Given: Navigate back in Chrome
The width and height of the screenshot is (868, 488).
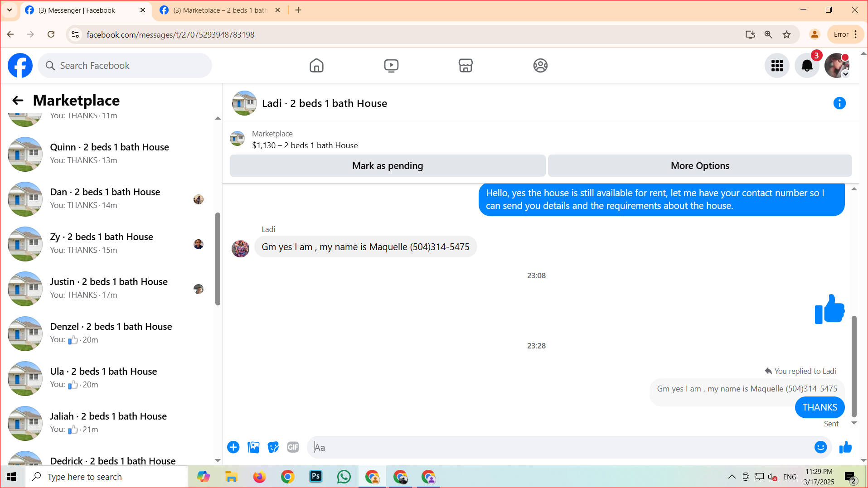Looking at the screenshot, I should pyautogui.click(x=10, y=34).
